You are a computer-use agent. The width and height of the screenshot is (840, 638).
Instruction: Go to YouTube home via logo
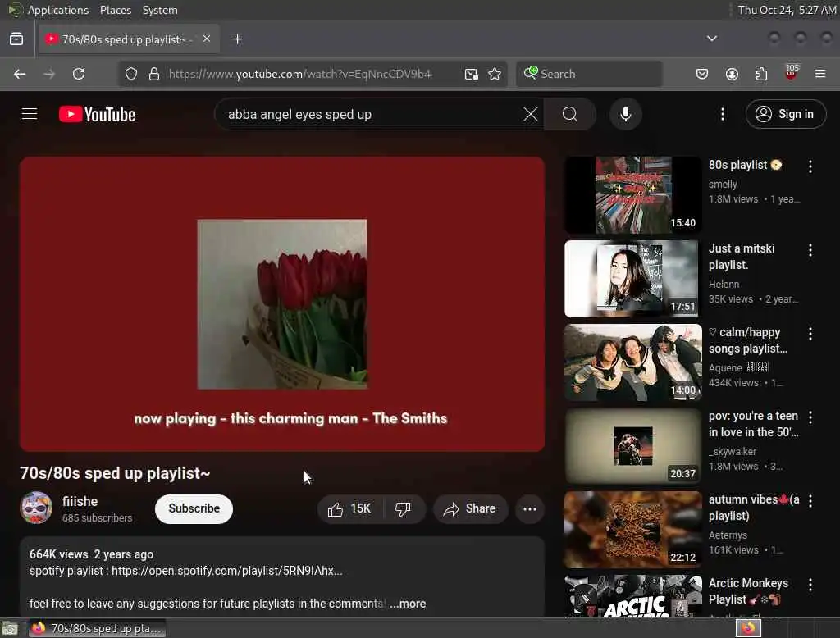[x=97, y=114]
